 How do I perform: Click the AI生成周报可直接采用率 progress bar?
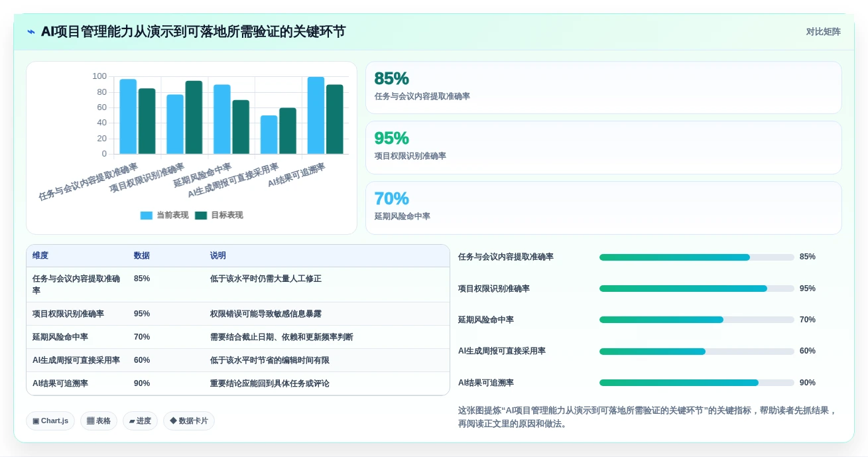pyautogui.click(x=696, y=351)
